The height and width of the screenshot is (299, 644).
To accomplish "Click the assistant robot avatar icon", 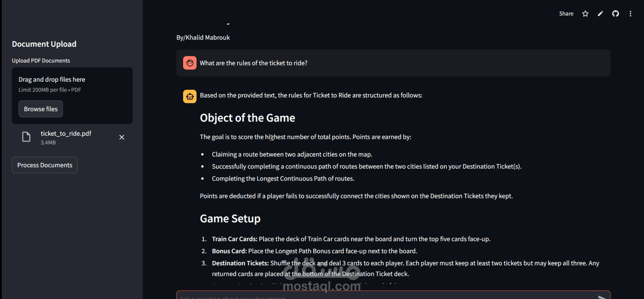I will coord(190,96).
